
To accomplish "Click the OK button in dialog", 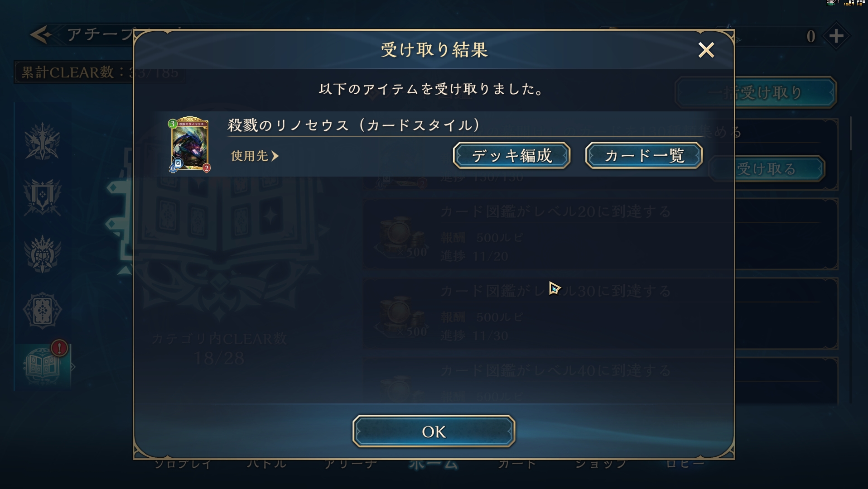I will [x=434, y=431].
